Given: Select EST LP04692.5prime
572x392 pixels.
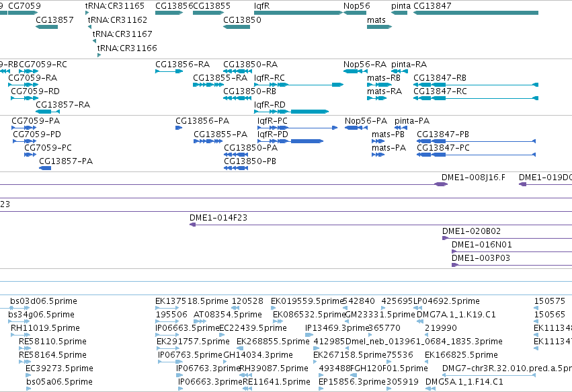Looking at the screenshot, I should click(x=446, y=301).
